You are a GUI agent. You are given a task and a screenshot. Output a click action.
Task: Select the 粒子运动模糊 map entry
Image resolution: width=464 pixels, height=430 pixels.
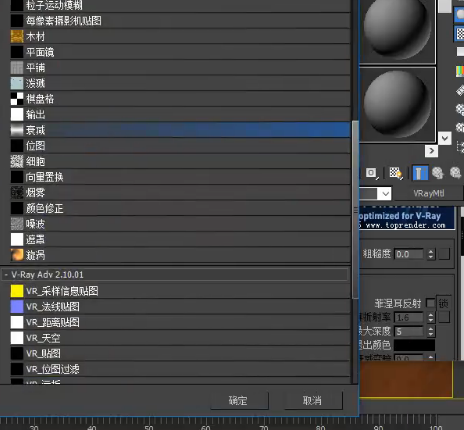[180, 6]
